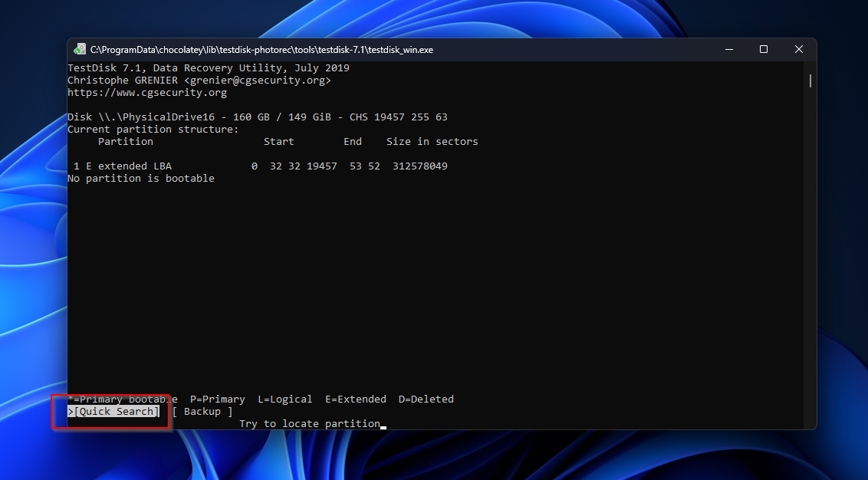Minimize the testdisk_win.exe window
Screen dimensions: 868x480
tap(729, 49)
